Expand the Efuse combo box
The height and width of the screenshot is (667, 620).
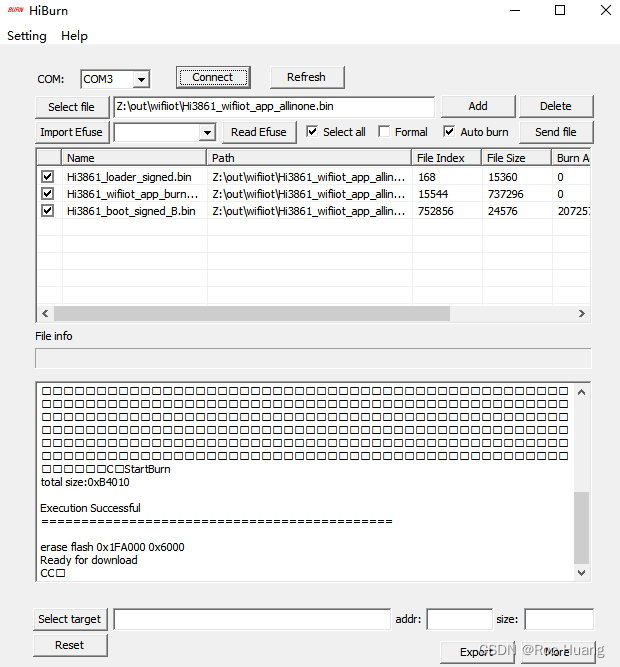[x=207, y=132]
